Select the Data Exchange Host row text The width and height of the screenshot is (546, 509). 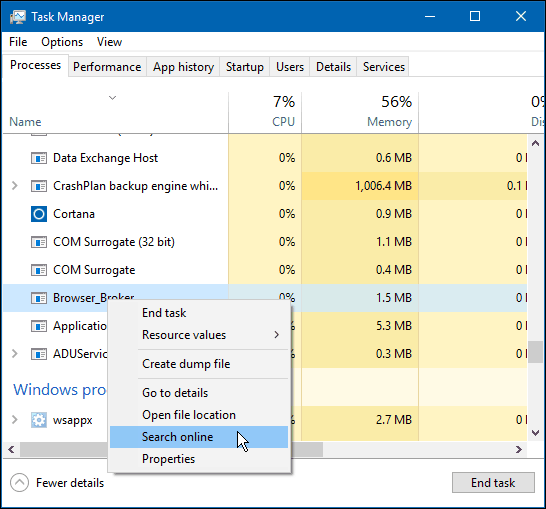click(106, 158)
